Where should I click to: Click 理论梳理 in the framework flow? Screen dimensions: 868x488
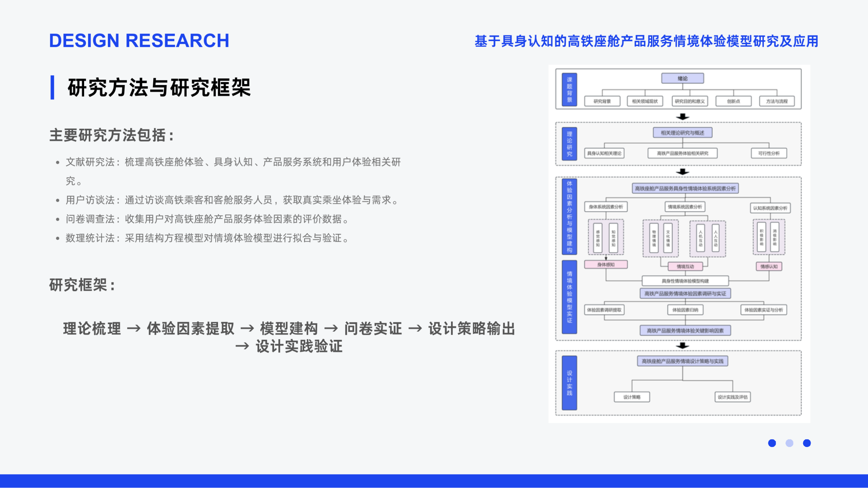pyautogui.click(x=92, y=329)
